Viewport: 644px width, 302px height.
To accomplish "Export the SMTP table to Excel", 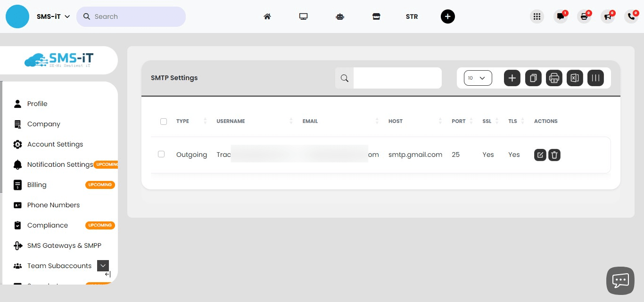I will (x=575, y=78).
